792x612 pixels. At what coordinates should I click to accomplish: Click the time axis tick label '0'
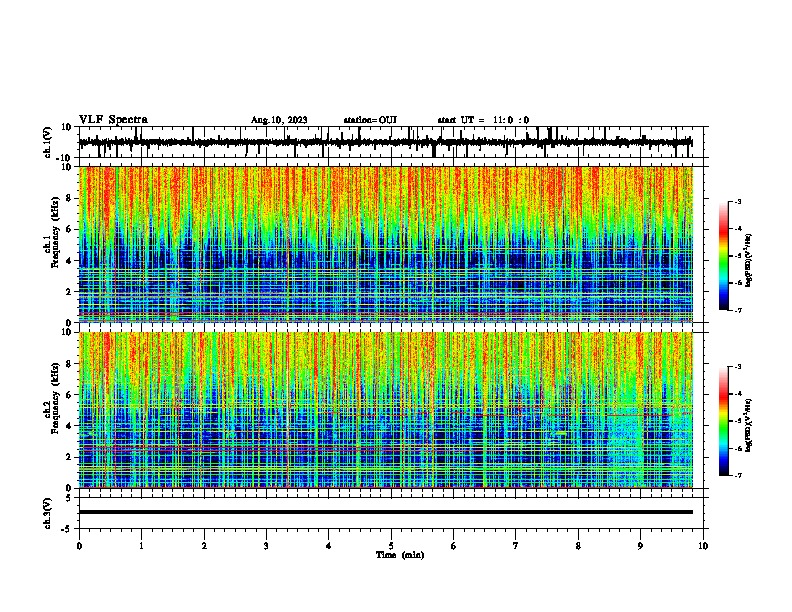click(x=79, y=545)
